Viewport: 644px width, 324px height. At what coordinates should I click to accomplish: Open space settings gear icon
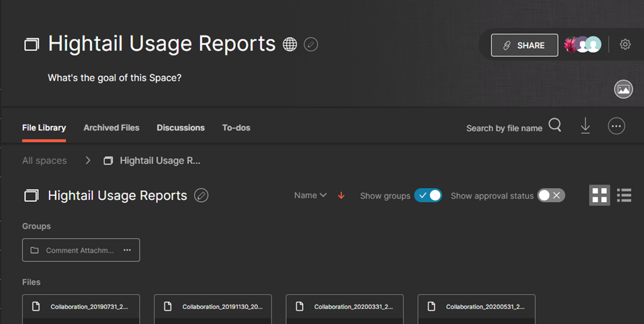tap(625, 45)
